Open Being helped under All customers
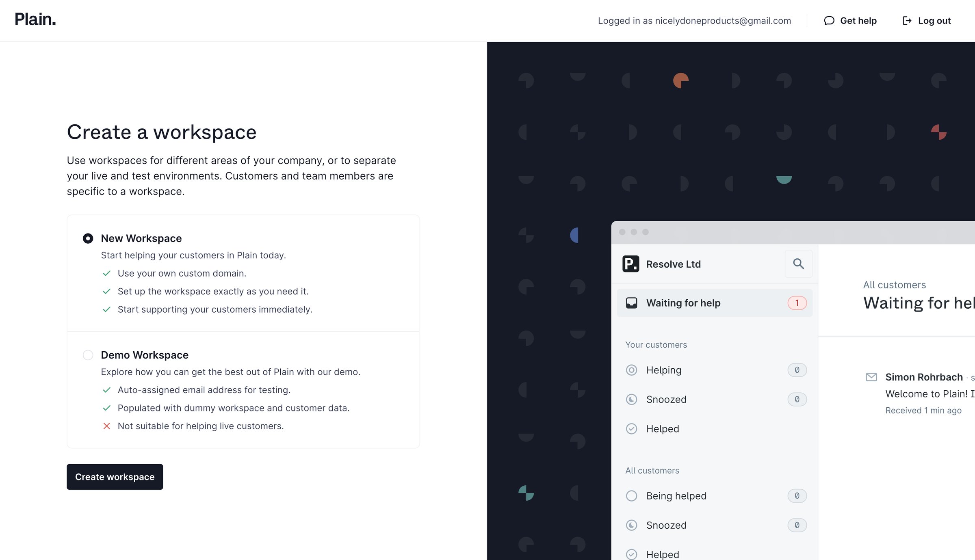Viewport: 975px width, 560px height. tap(715, 496)
